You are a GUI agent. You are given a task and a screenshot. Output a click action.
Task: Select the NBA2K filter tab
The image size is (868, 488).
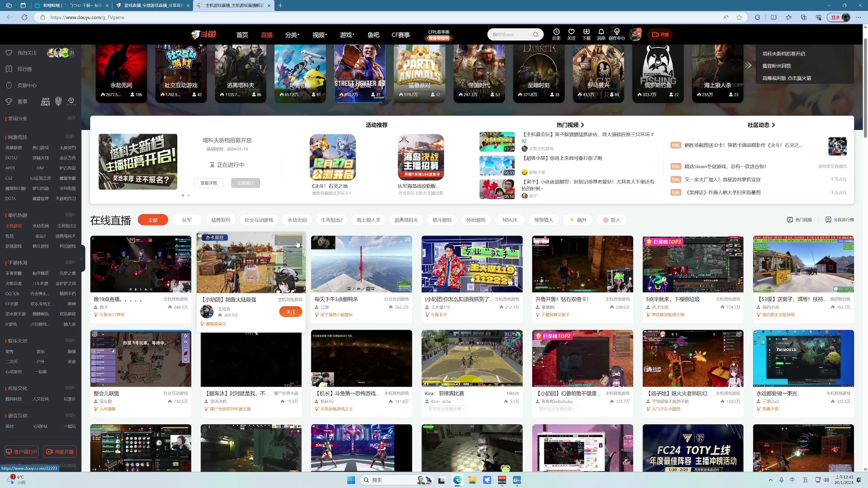click(510, 220)
